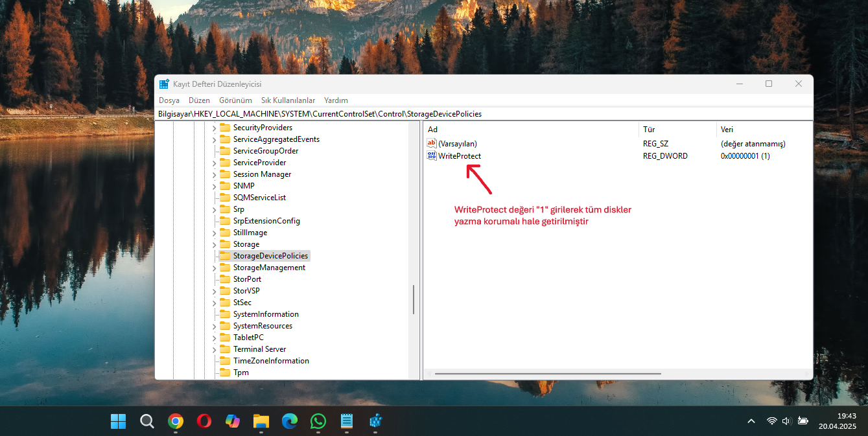Click the StorPort folder icon

point(225,279)
